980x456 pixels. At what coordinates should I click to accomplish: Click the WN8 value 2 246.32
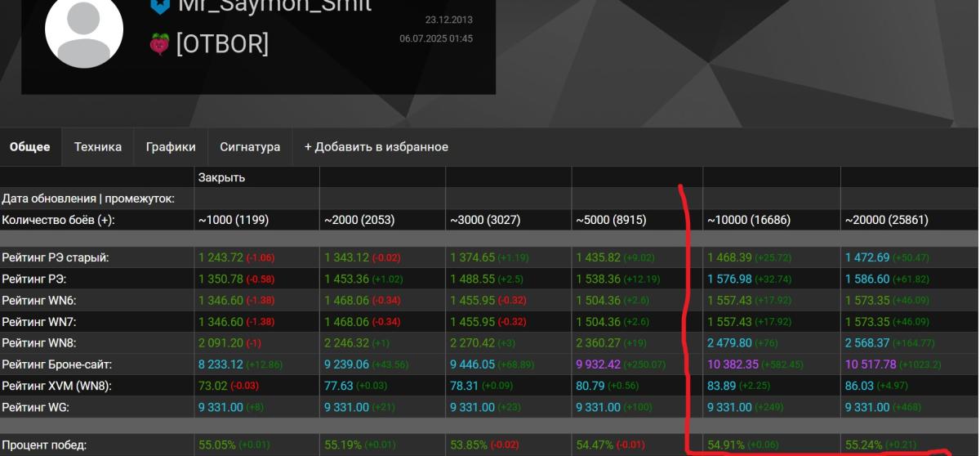pyautogui.click(x=348, y=342)
